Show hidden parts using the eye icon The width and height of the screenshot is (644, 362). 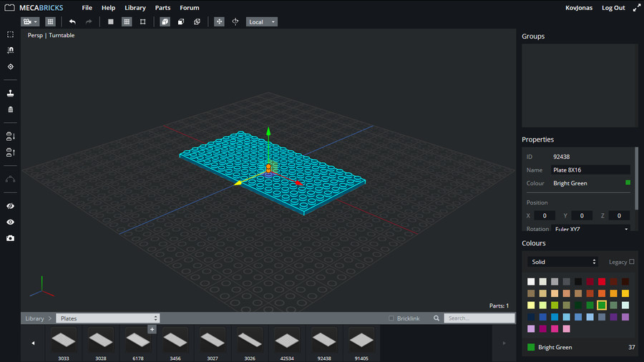point(10,222)
